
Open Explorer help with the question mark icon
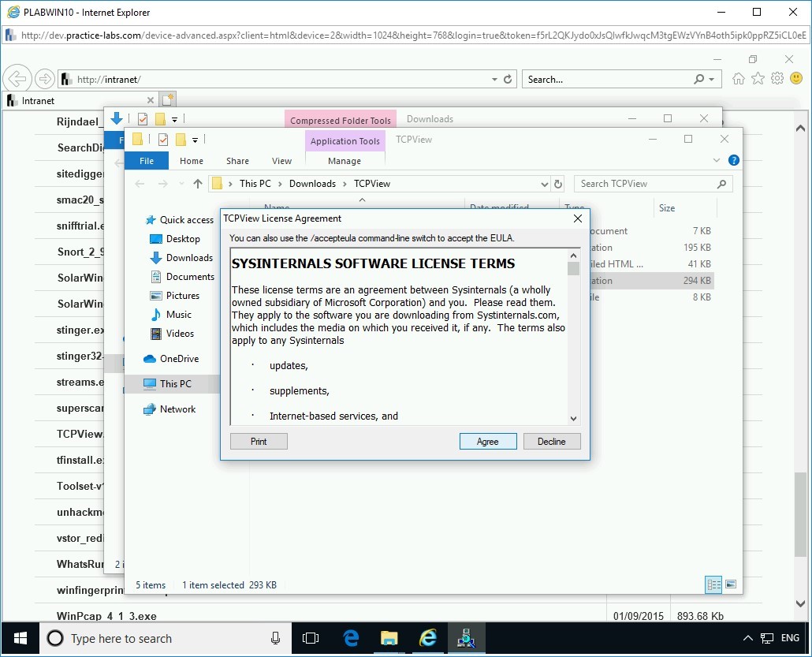[734, 160]
